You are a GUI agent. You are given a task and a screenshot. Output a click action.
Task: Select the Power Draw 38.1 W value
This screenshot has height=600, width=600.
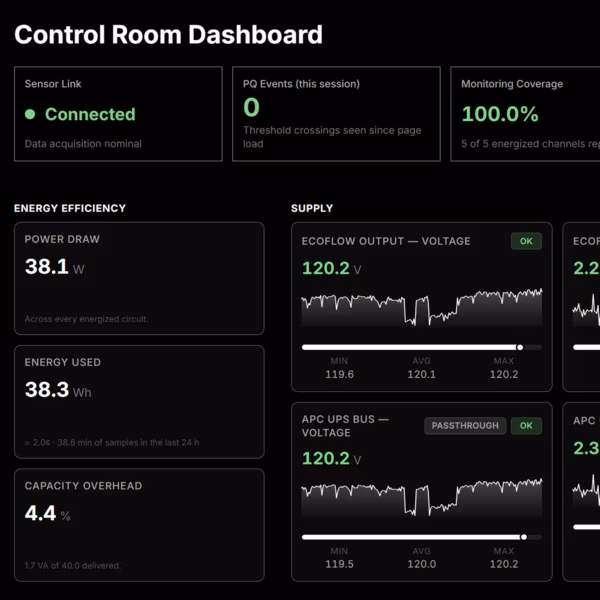[54, 266]
